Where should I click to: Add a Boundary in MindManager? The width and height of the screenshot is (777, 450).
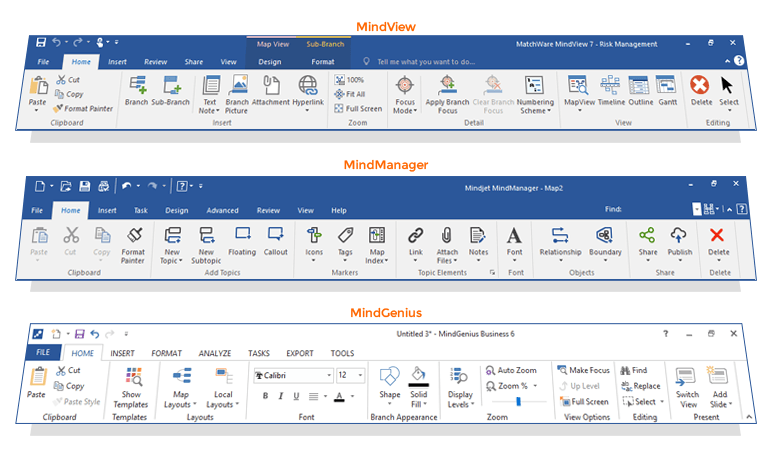[x=605, y=244]
